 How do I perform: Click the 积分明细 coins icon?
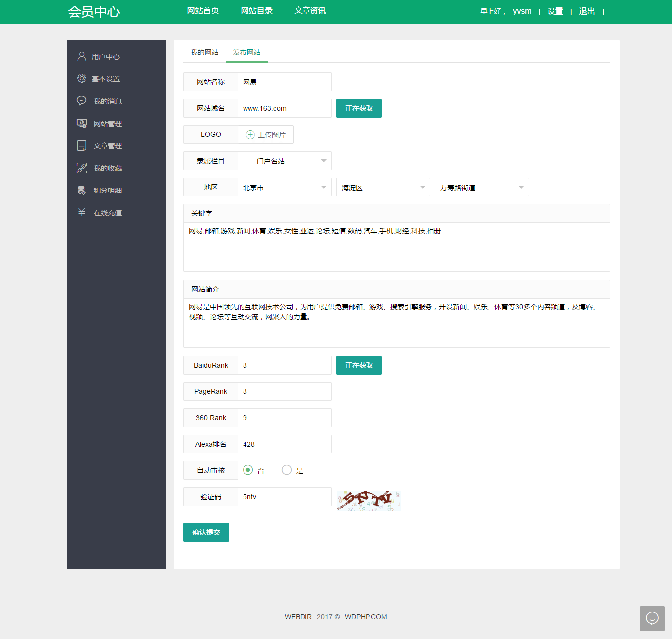82,190
